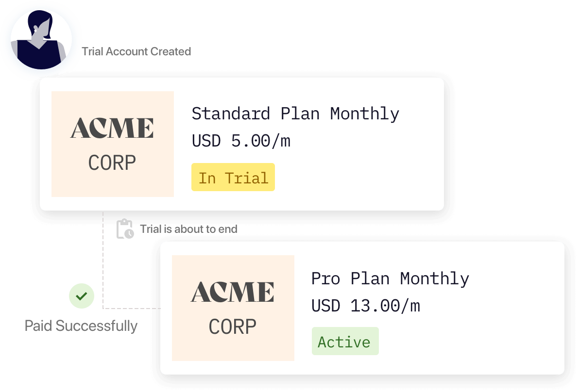
Task: Click the Trial Account Created label
Action: [x=136, y=51]
